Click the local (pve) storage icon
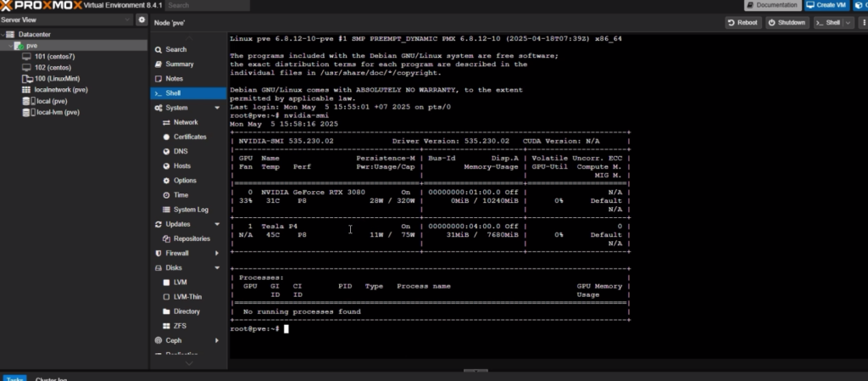 click(x=26, y=101)
